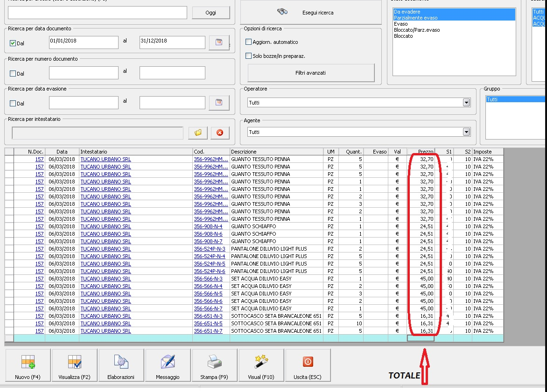Launch the Visual (F10) wizard

[261, 365]
